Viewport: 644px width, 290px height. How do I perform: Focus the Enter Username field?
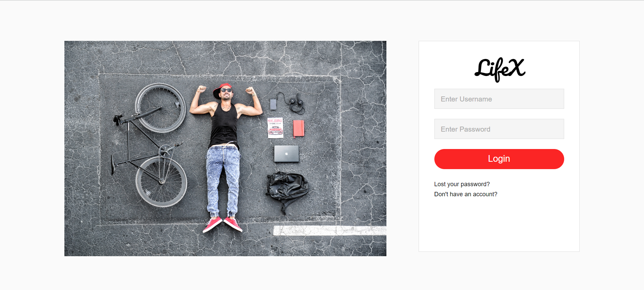[x=499, y=99]
